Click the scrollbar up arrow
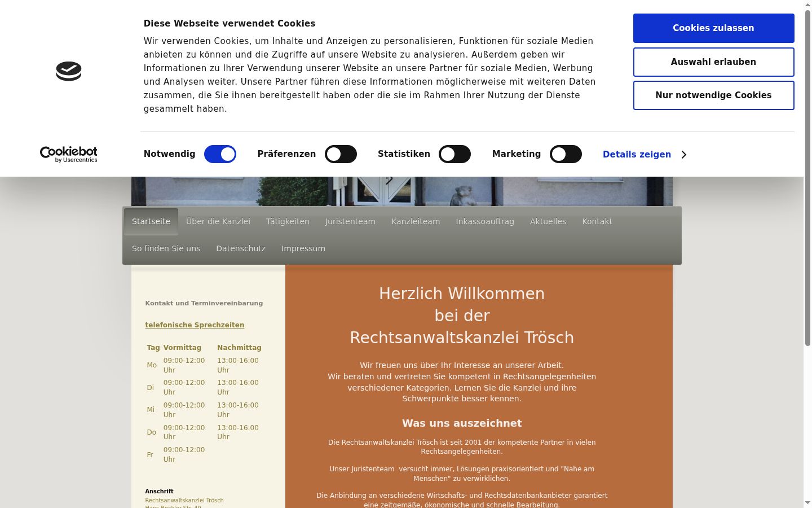Viewport: 812px width, 508px height. pos(807,5)
